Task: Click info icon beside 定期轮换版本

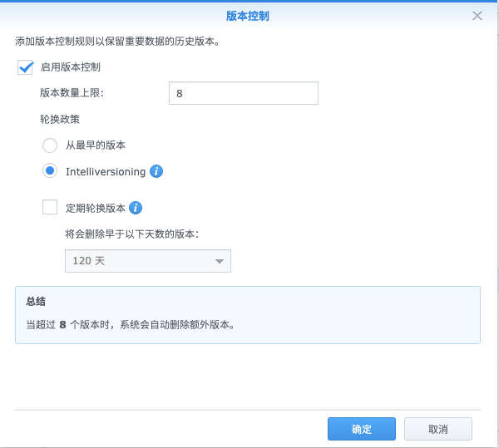Action: click(x=136, y=208)
